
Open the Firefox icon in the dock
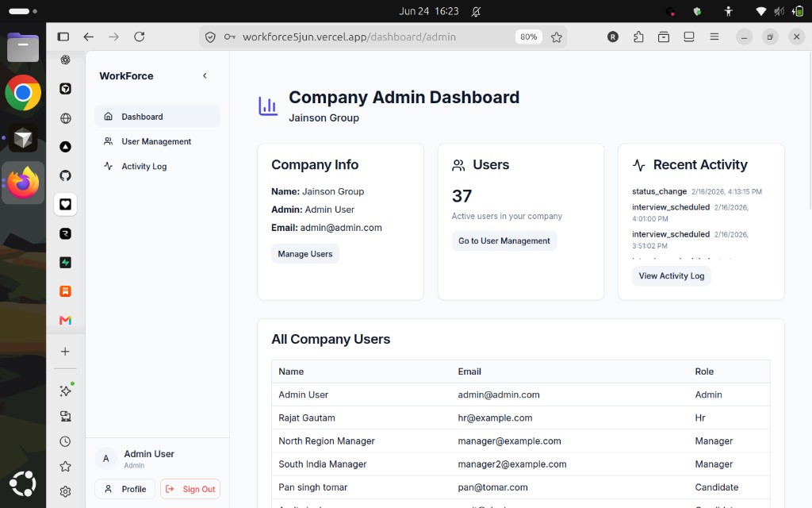point(23,183)
